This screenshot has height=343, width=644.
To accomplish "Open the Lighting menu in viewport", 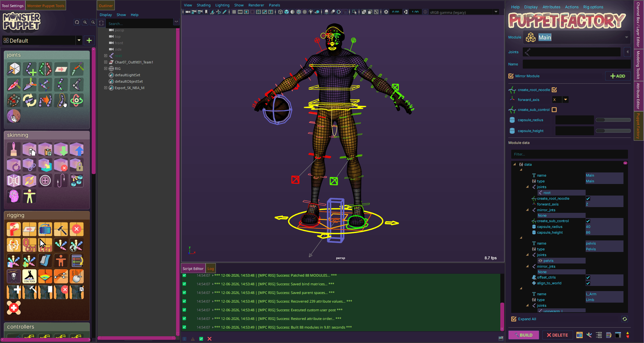I will (222, 5).
